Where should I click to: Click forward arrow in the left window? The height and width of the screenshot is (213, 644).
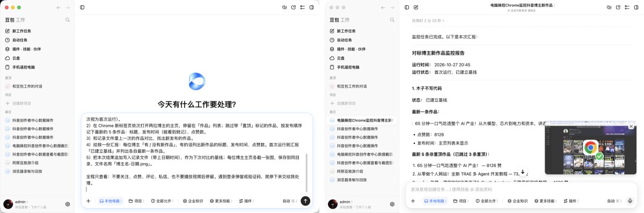67,8
